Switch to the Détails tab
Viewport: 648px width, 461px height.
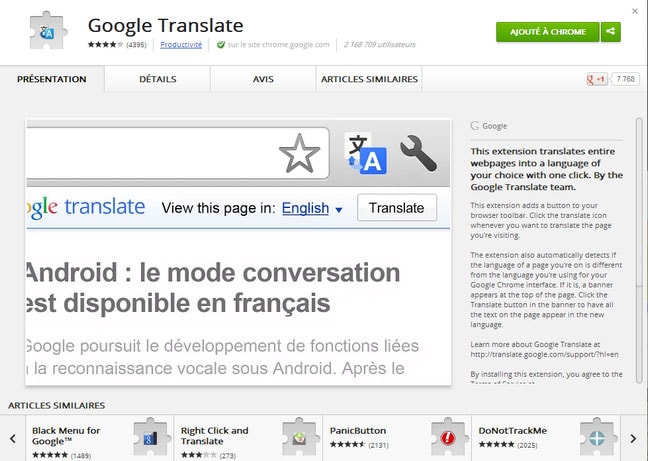tap(157, 79)
